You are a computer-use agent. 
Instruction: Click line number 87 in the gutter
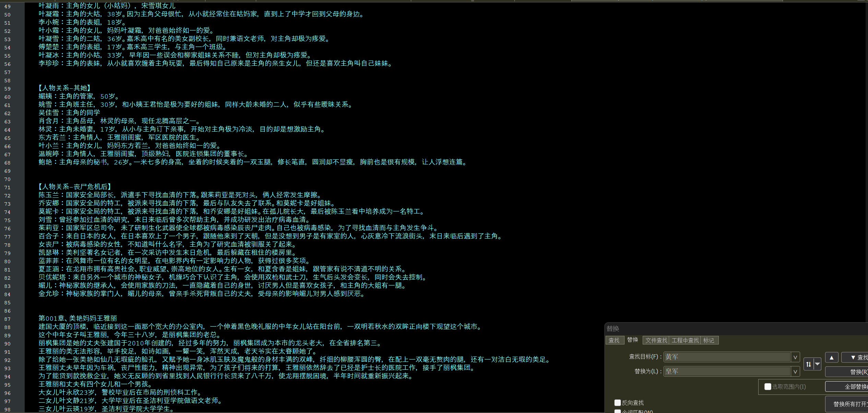point(8,319)
